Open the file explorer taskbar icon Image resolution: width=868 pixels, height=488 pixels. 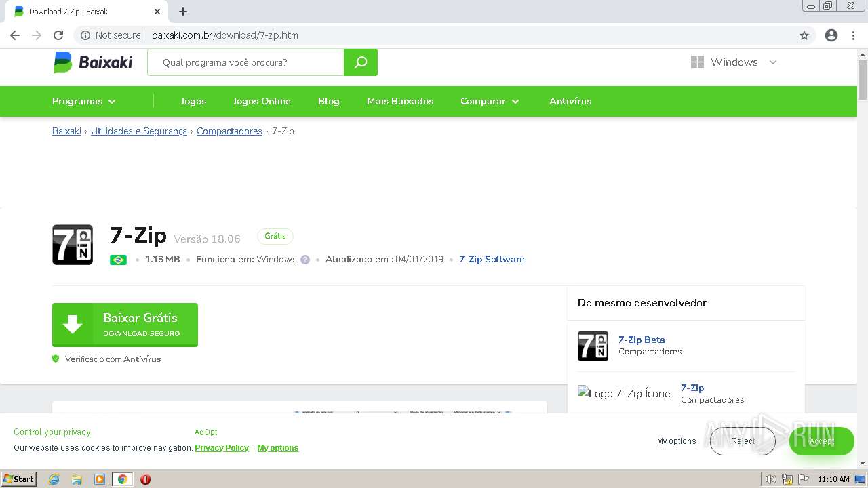tap(77, 479)
